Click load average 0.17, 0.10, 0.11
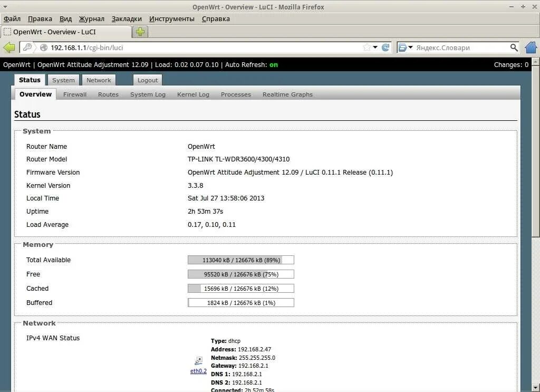 [211, 225]
